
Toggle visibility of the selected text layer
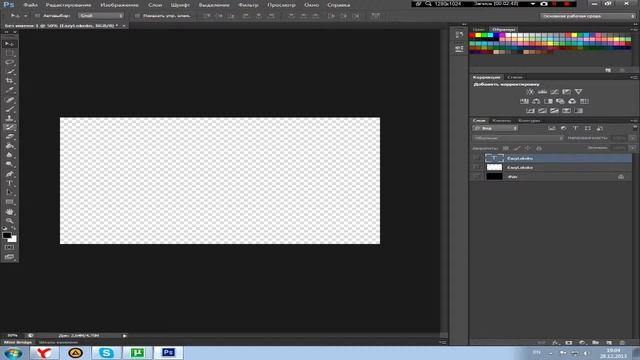click(x=477, y=158)
